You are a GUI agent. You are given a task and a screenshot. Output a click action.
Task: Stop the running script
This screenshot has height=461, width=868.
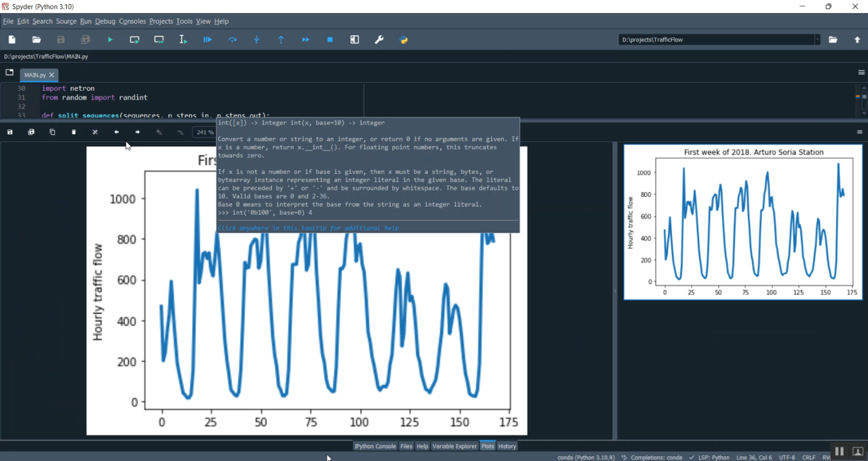[x=330, y=39]
